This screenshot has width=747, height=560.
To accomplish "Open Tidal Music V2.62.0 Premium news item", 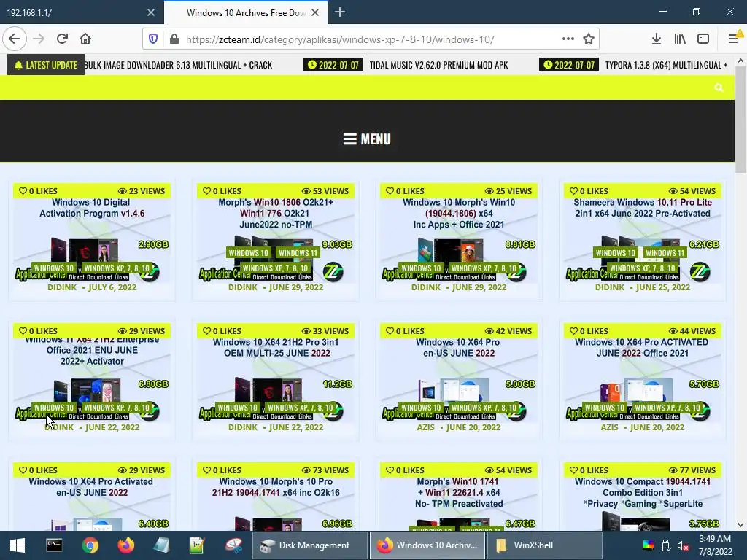I will (438, 65).
